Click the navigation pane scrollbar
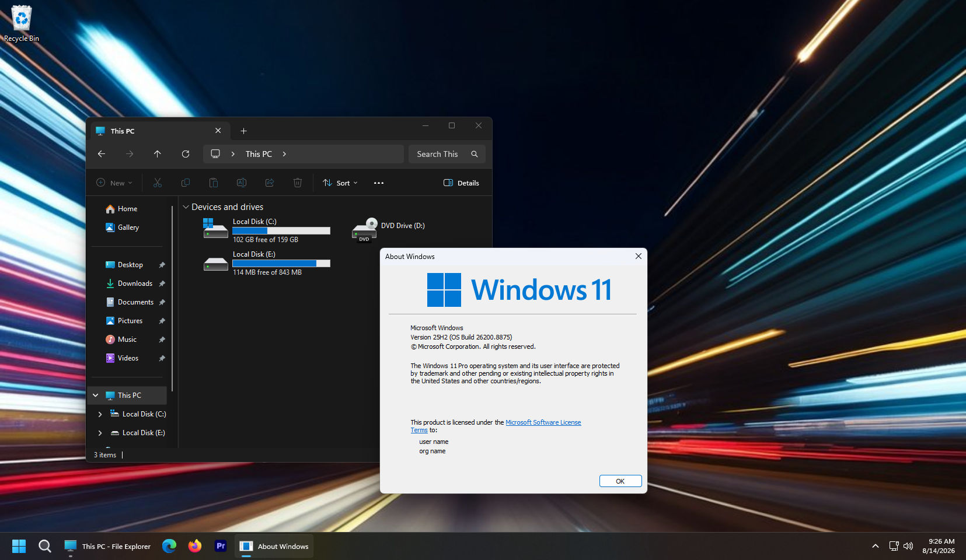The image size is (966, 560). coord(172,297)
